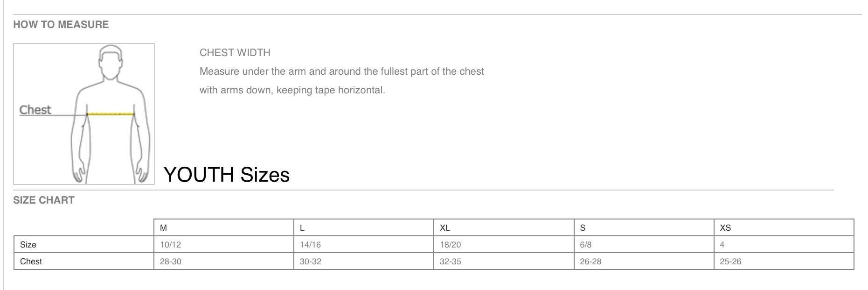Select the XL column header
This screenshot has height=290, width=868.
pyautogui.click(x=504, y=227)
